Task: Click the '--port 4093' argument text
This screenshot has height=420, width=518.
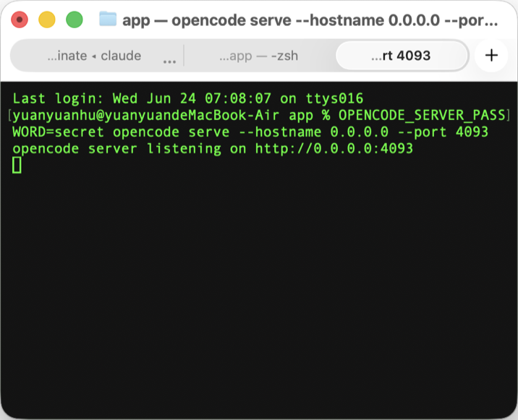Action: click(443, 132)
